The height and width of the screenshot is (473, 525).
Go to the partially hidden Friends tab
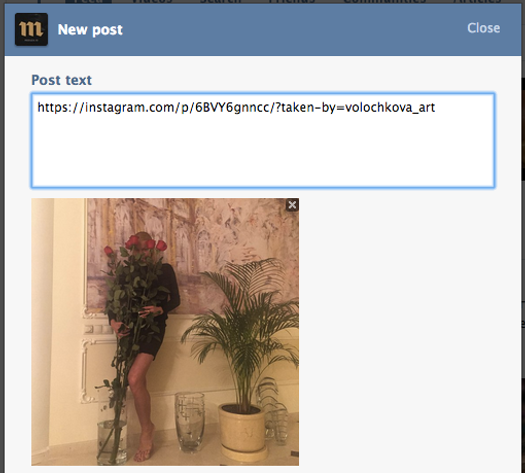click(292, 2)
